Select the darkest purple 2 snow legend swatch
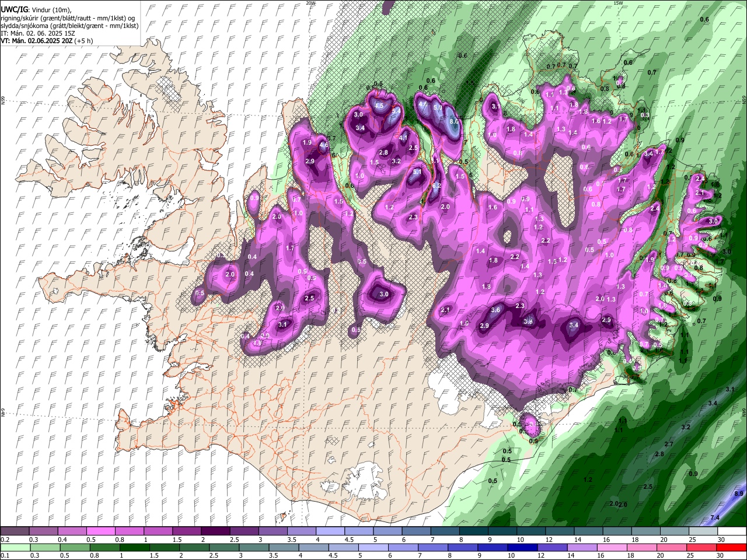Screen dimensions: 747x560 [x=215, y=531]
